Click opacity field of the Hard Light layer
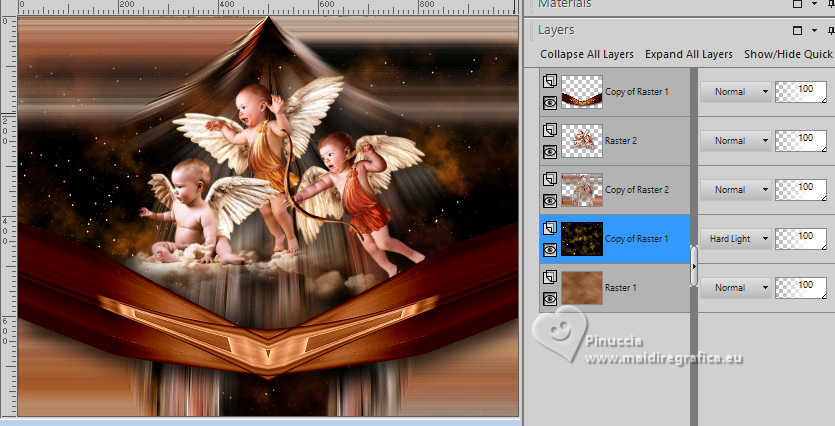This screenshot has width=835, height=426. point(801,239)
